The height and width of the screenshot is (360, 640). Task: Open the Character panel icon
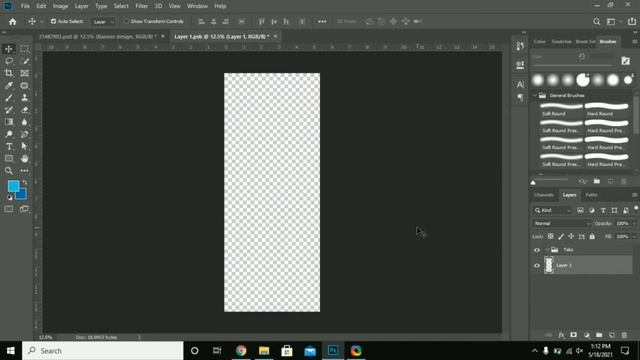(x=520, y=84)
